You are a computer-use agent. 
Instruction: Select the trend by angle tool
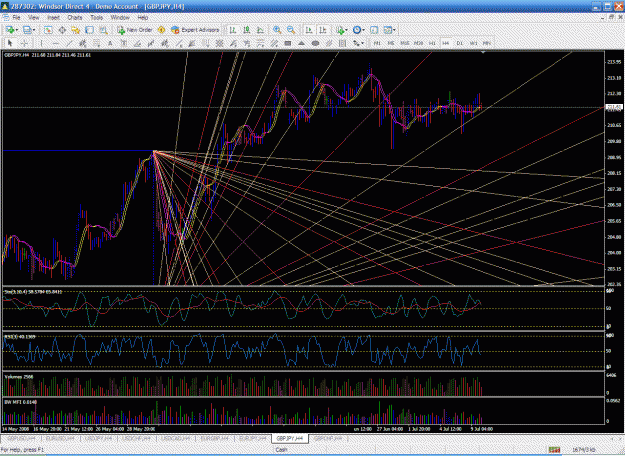[138, 43]
